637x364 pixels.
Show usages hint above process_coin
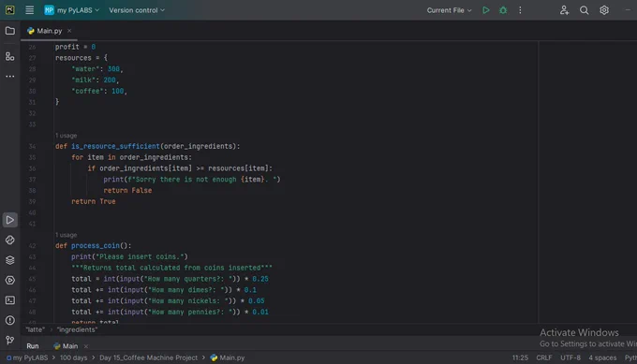tap(66, 235)
